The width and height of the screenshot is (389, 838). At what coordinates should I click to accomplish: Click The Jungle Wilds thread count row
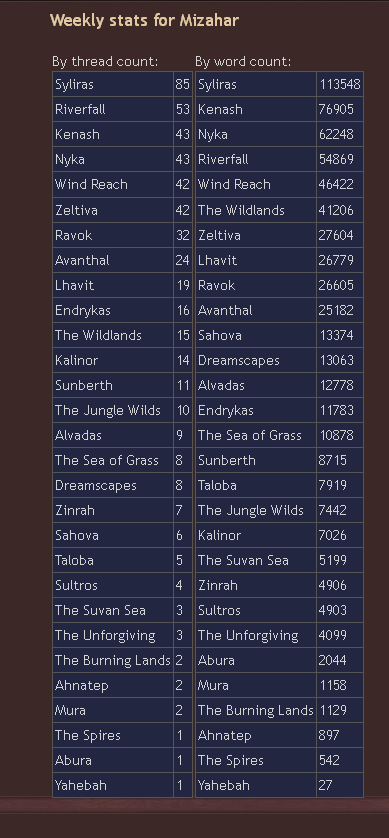coord(122,410)
